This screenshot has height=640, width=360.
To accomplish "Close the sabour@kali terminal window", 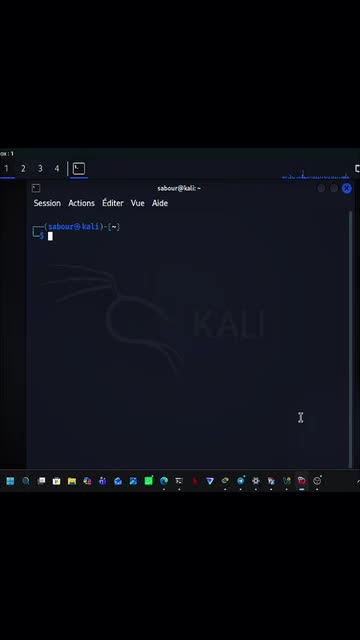I will coord(347,188).
